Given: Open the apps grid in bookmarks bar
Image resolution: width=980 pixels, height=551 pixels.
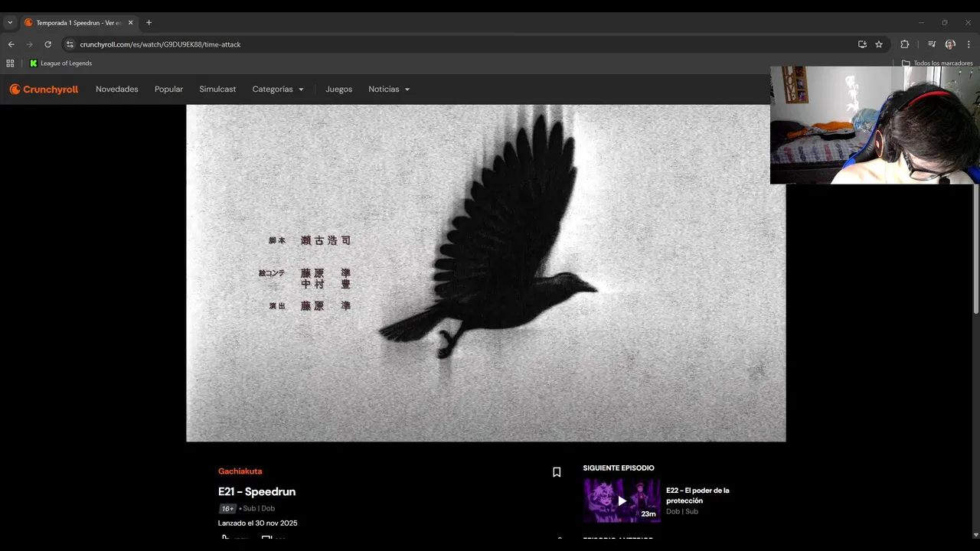Looking at the screenshot, I should [10, 64].
